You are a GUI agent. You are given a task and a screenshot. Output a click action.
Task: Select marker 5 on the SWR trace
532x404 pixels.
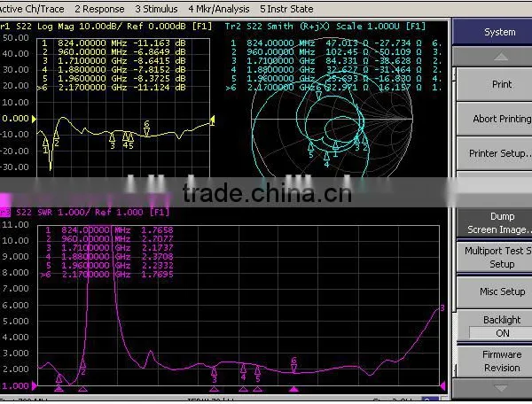[257, 374]
